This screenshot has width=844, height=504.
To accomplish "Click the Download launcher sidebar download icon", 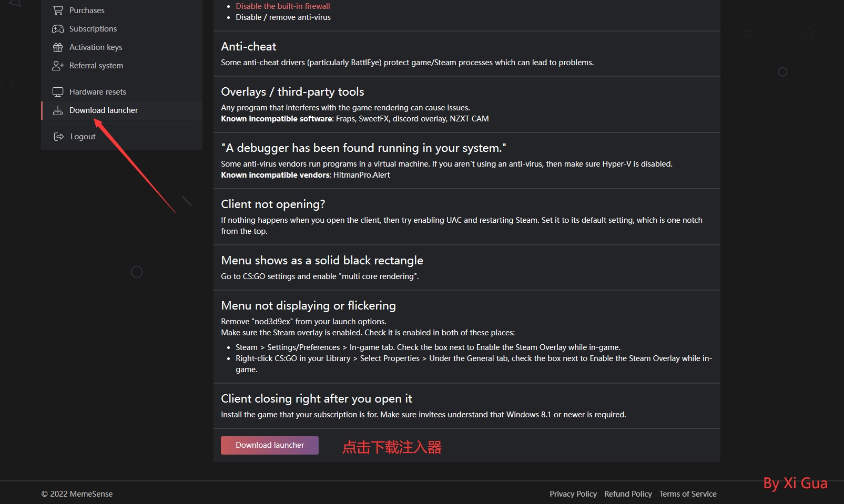I will [x=58, y=110].
